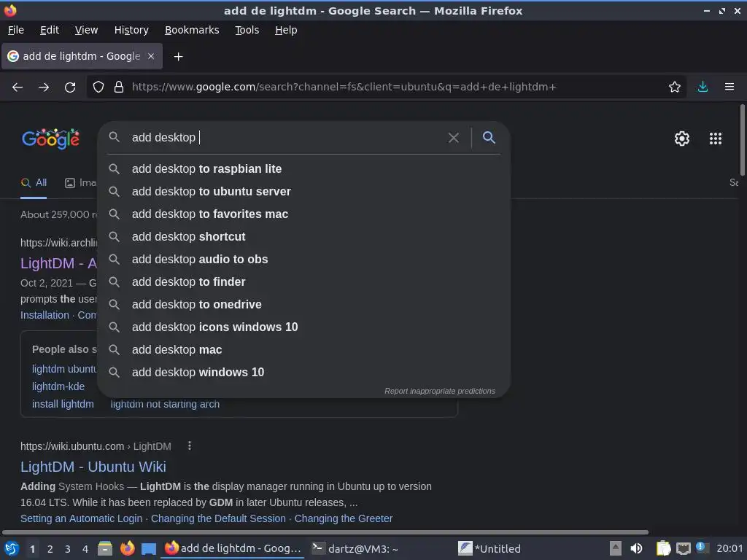Viewport: 747px width, 560px height.
Task: Open related search 'install lightdm'
Action: 63,404
